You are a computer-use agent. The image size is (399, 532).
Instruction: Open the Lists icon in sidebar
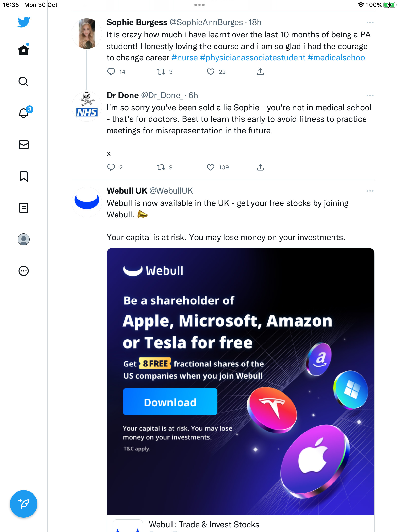[x=24, y=208]
